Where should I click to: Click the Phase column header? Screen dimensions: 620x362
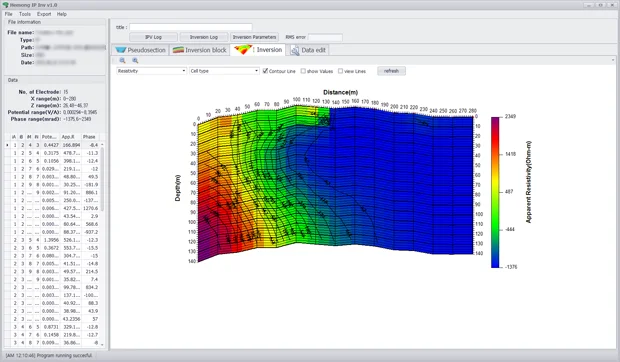(x=90, y=137)
